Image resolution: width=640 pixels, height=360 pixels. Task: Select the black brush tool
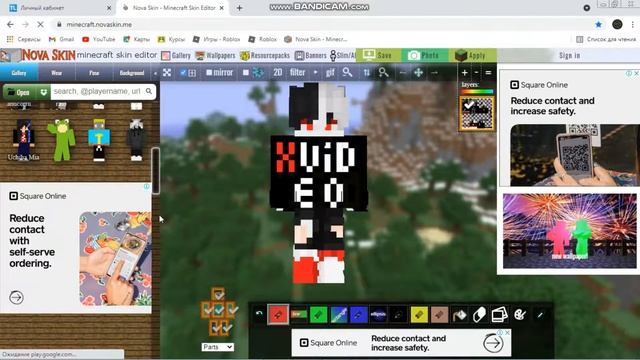coord(398,315)
